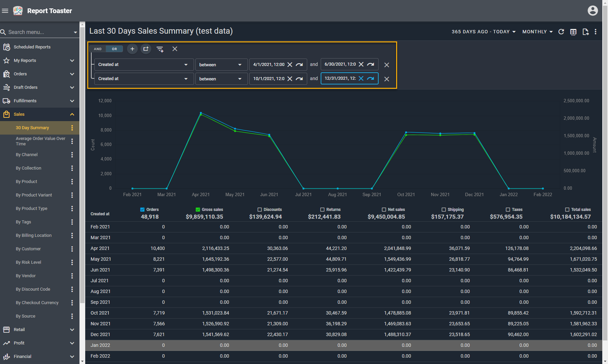Open the user account avatar menu
The image size is (608, 364).
(593, 11)
